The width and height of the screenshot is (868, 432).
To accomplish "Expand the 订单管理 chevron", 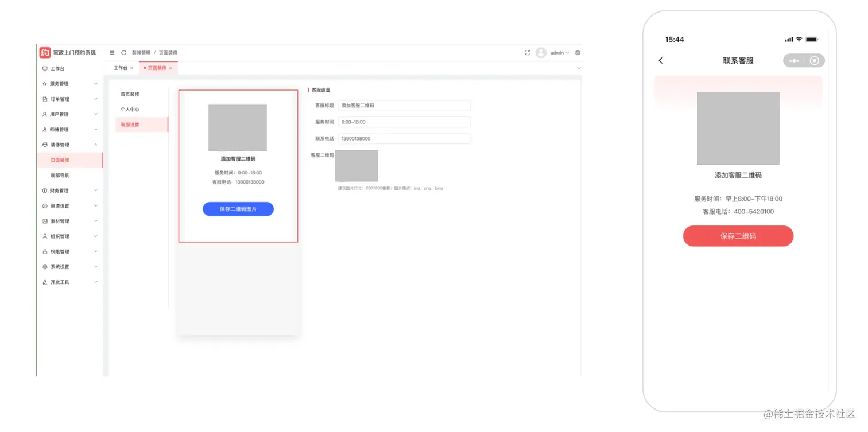I will [x=96, y=99].
